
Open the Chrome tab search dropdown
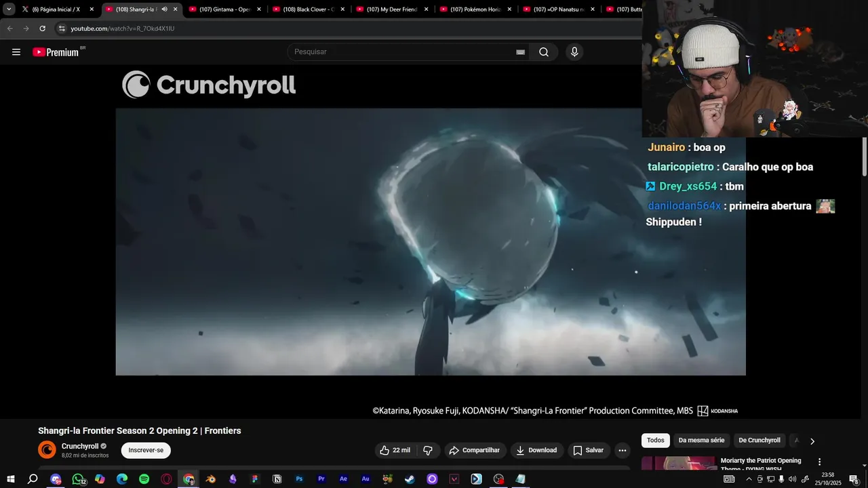click(9, 9)
